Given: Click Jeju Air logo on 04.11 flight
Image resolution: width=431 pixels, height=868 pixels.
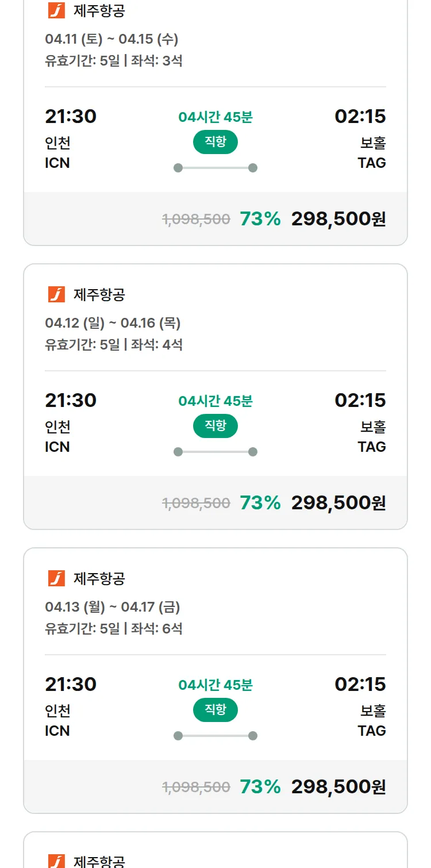Looking at the screenshot, I should (x=56, y=10).
